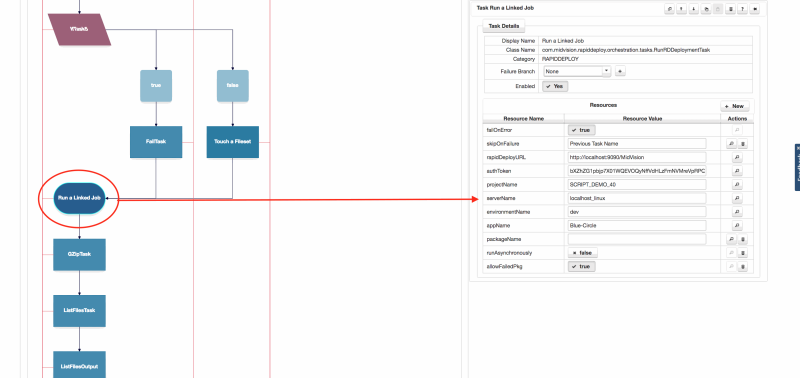Screen dimensions: 800x378
Task: Select the GZipTask node in the flowchart
Action: [80, 254]
